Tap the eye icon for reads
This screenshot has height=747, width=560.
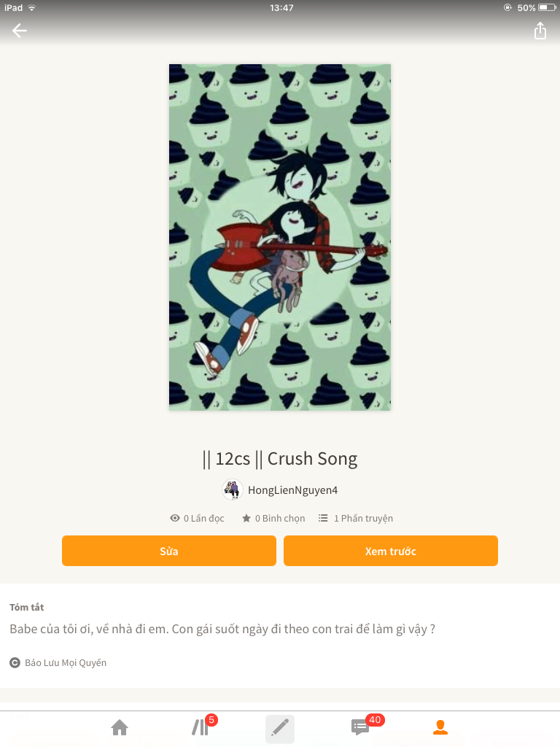(x=175, y=518)
